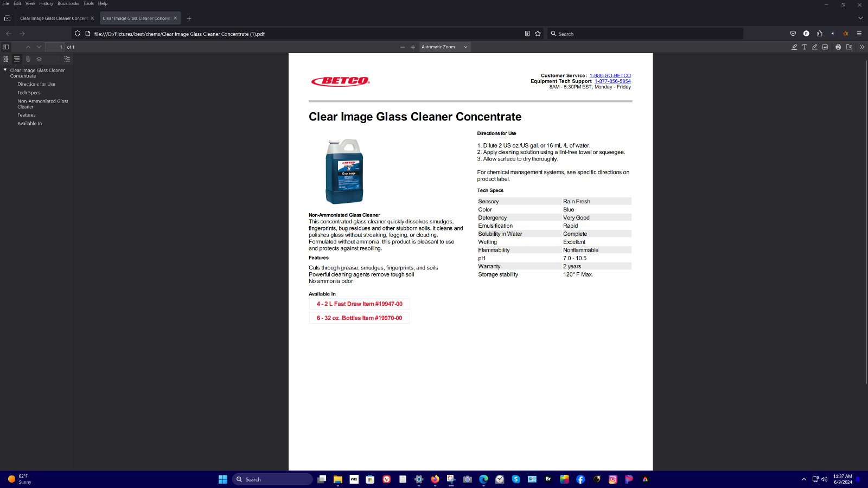Open the Automatic Zoom dropdown
Viewport: 868px width, 488px height.
click(444, 47)
